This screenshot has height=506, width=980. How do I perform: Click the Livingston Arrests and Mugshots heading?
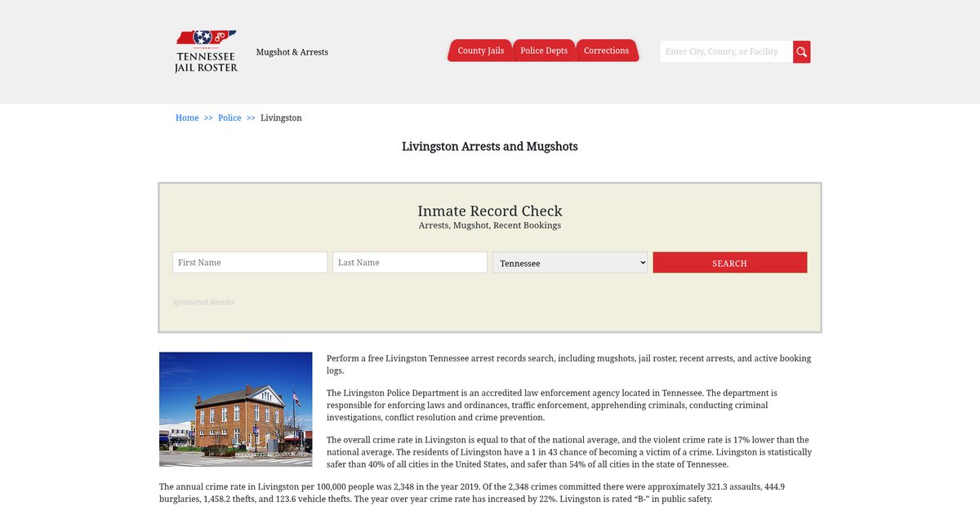(490, 147)
